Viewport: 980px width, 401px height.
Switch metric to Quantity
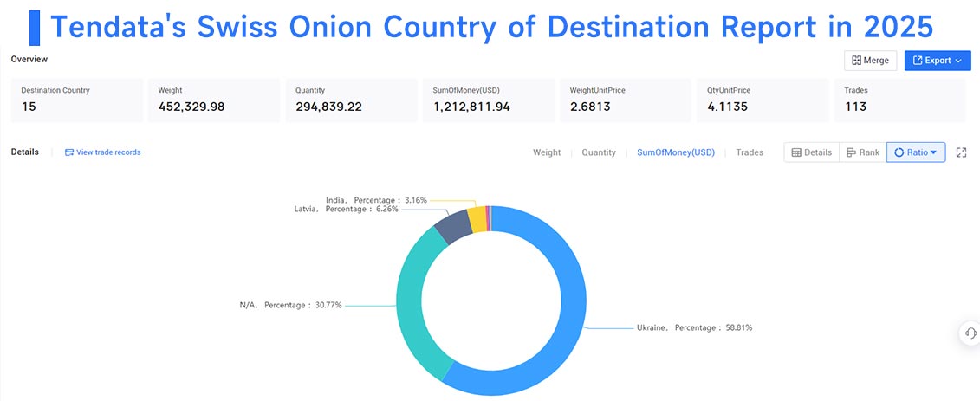tap(599, 152)
